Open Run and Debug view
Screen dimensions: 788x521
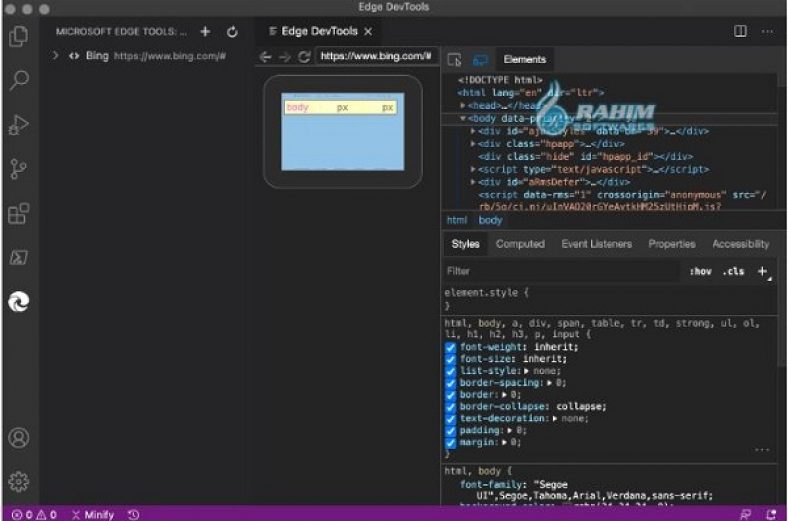[19, 125]
